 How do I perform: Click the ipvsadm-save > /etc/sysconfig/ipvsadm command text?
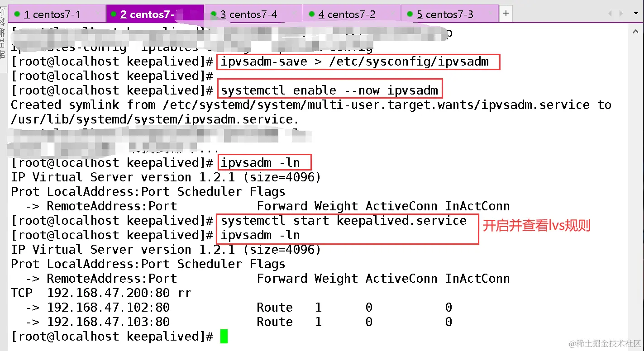pyautogui.click(x=355, y=62)
